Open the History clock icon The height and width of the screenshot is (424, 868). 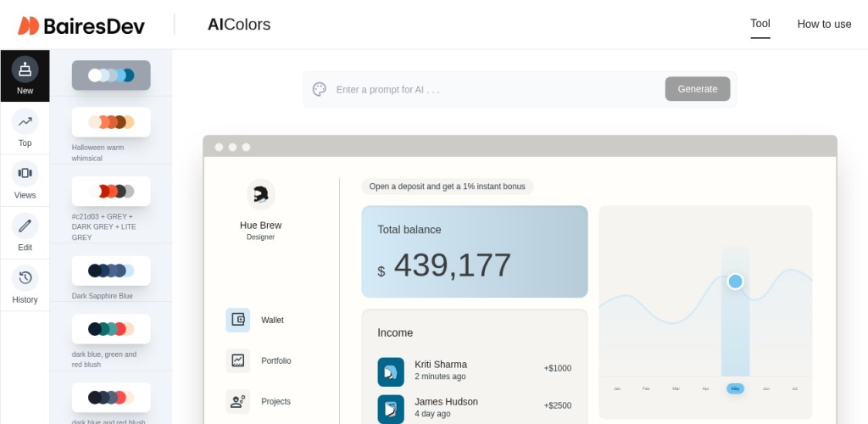point(25,278)
